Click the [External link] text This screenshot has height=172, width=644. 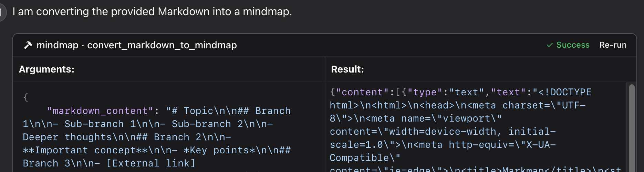point(151,163)
